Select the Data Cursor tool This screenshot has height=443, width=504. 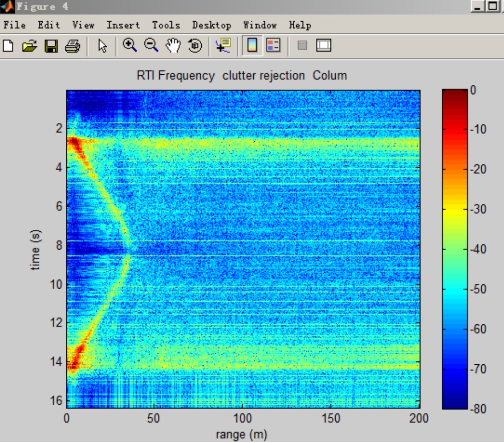(224, 45)
